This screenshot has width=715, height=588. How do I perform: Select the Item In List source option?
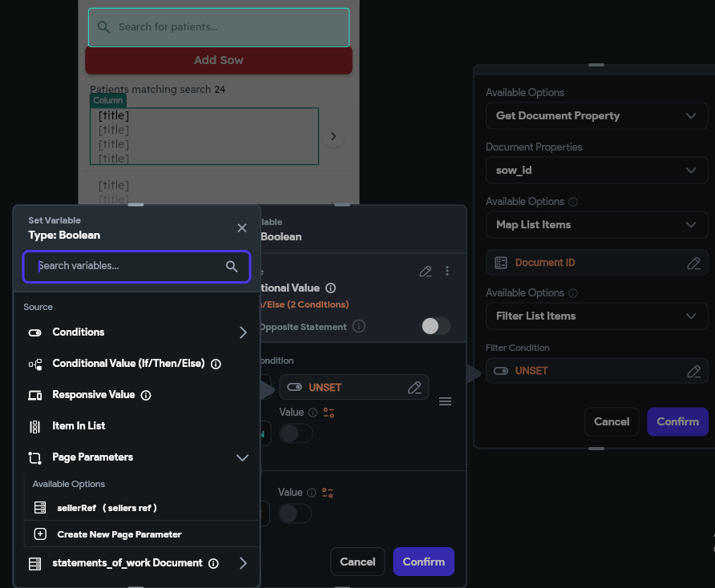pos(79,426)
